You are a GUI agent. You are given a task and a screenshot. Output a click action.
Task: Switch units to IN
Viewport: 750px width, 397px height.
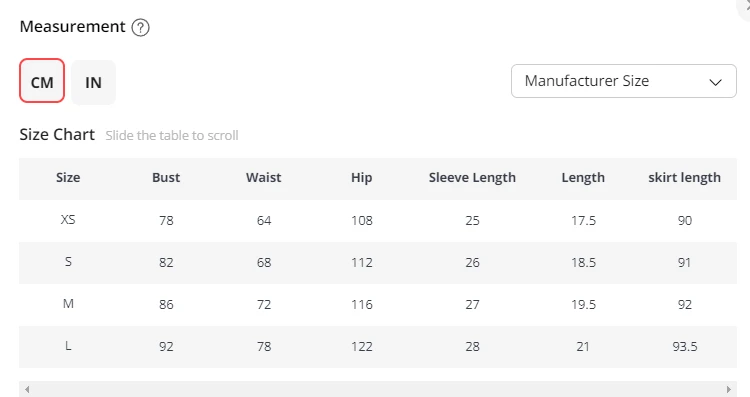(93, 82)
